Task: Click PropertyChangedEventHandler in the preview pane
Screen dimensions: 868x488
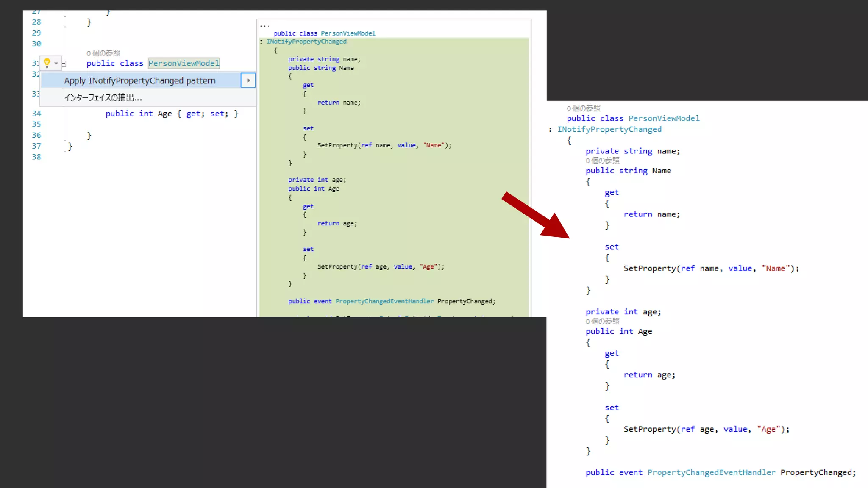Action: pos(384,301)
